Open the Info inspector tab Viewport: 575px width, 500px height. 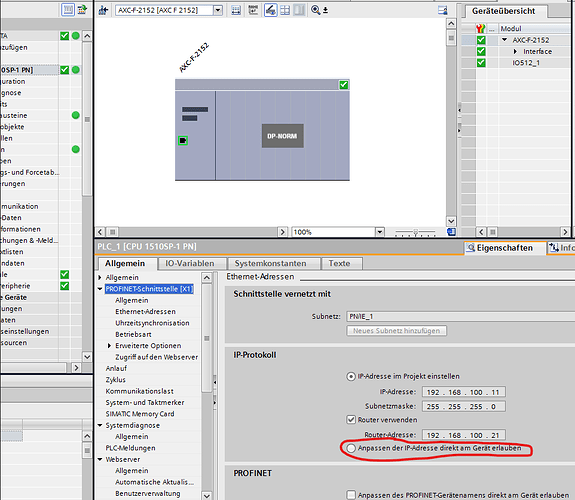tap(561, 248)
